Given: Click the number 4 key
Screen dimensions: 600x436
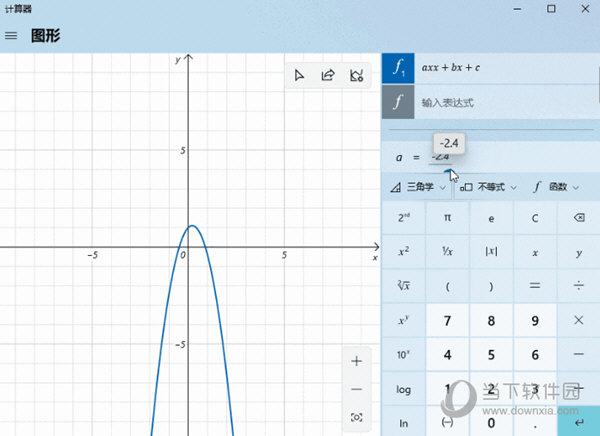Looking at the screenshot, I should pyautogui.click(x=447, y=354).
